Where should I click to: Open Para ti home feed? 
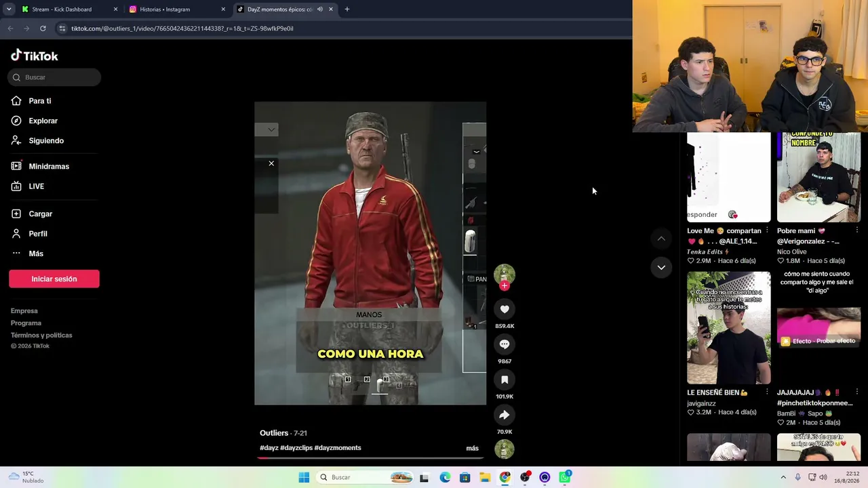tap(40, 101)
